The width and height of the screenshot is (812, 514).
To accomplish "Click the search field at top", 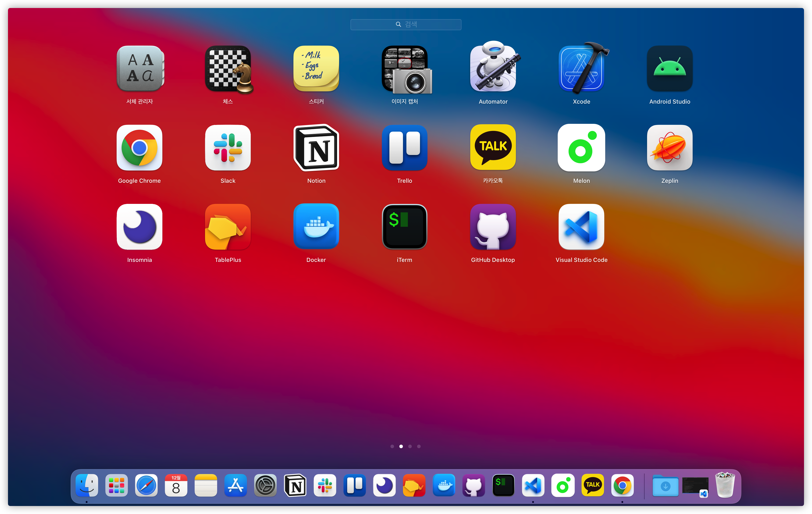I will click(x=406, y=24).
